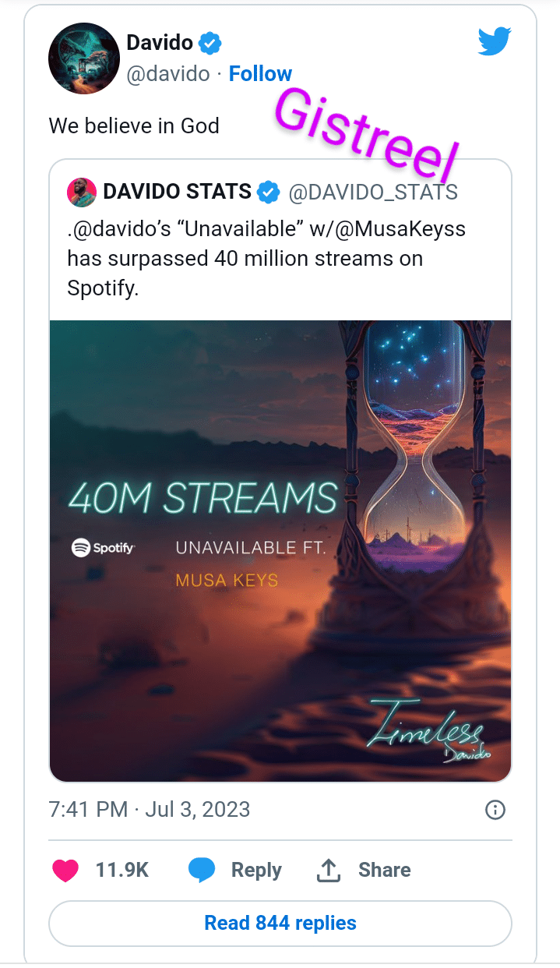Click the Davido display name
This screenshot has height=968, width=560.
pos(159,44)
